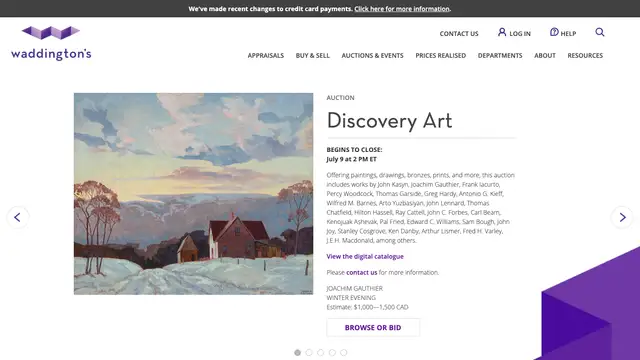Click the Contact Us header link
Image resolution: width=640 pixels, height=360 pixels.
click(459, 33)
